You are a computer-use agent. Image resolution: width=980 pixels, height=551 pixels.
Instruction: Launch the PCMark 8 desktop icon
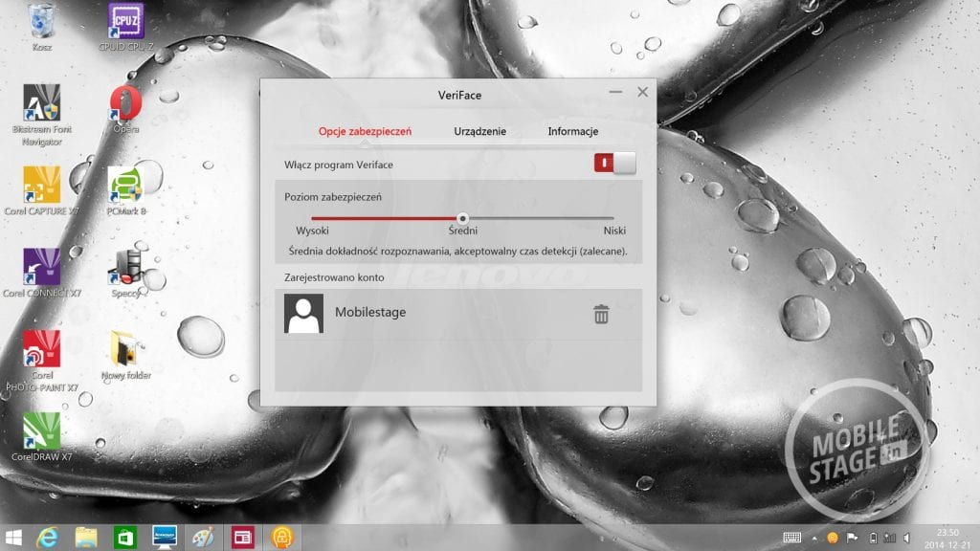(x=125, y=186)
